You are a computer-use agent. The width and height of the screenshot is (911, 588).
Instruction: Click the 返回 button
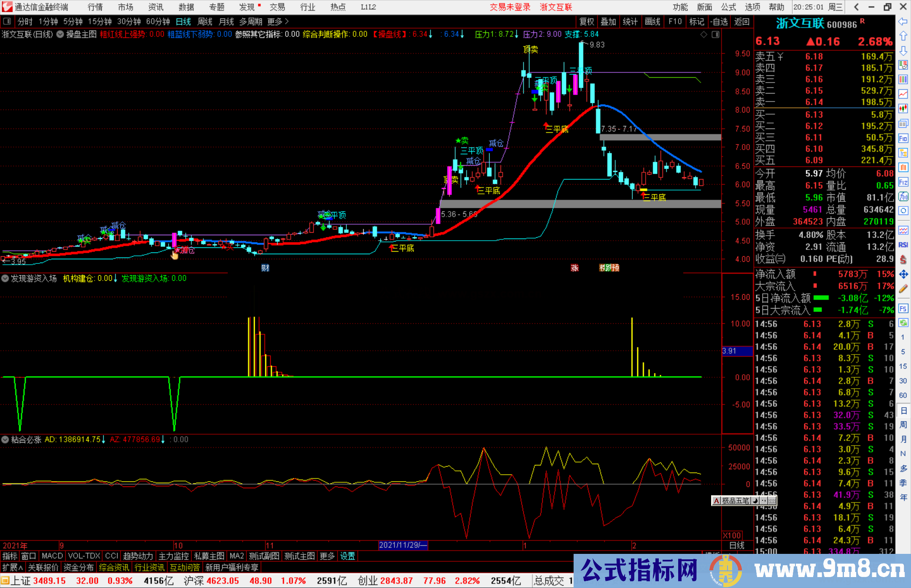(x=742, y=21)
